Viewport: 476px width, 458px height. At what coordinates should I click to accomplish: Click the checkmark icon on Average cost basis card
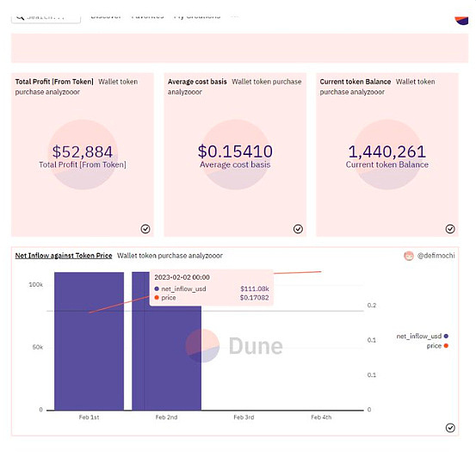[298, 229]
